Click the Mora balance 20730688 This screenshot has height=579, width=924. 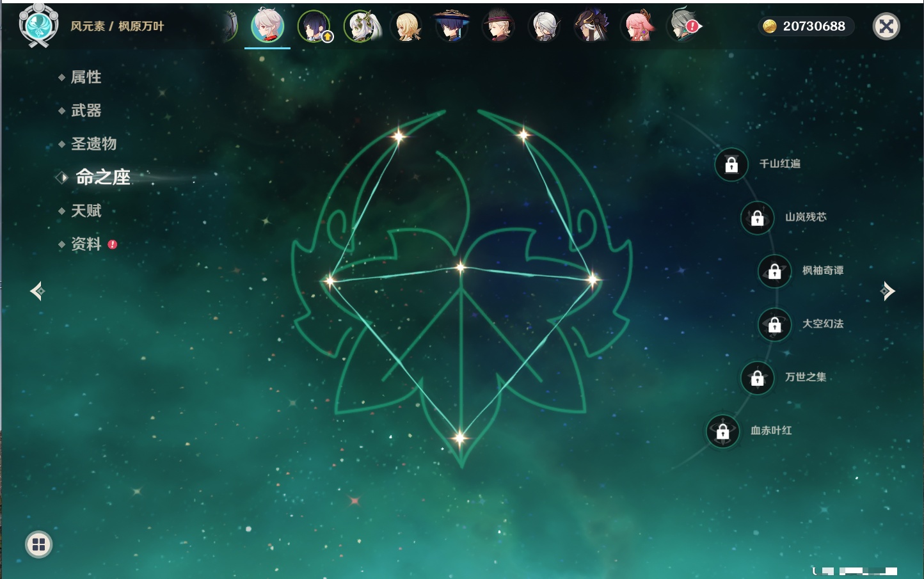point(814,26)
